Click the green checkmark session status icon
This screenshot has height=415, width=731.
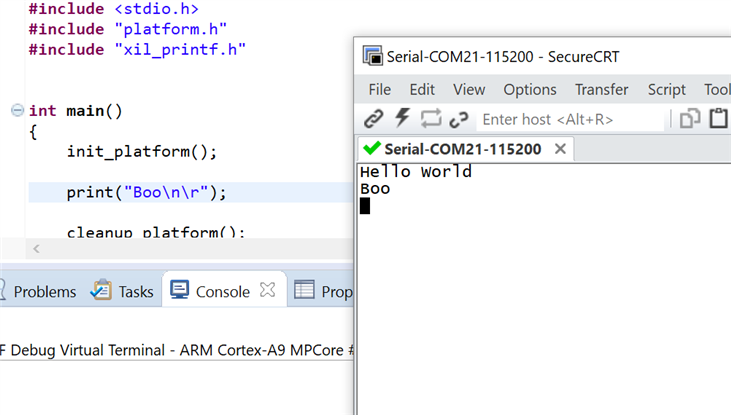tap(372, 148)
